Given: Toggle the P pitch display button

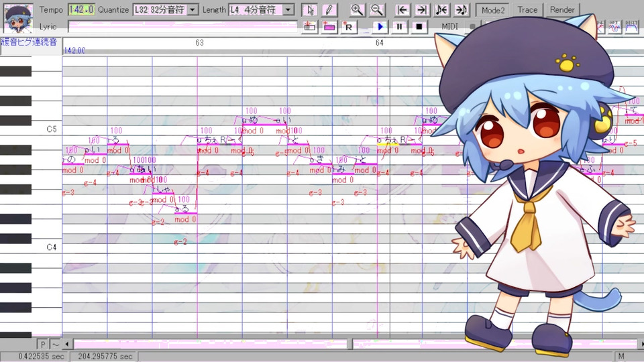Looking at the screenshot, I should pyautogui.click(x=43, y=345).
